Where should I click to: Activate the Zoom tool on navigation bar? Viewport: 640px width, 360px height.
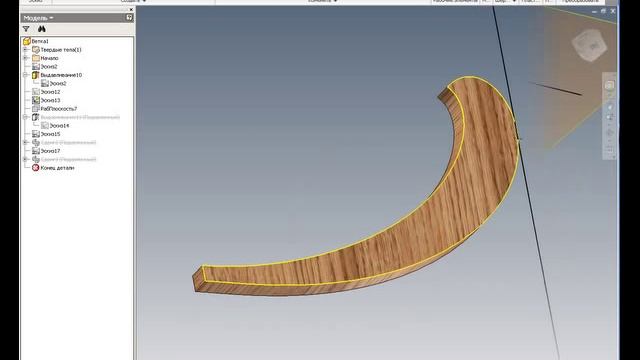610,118
